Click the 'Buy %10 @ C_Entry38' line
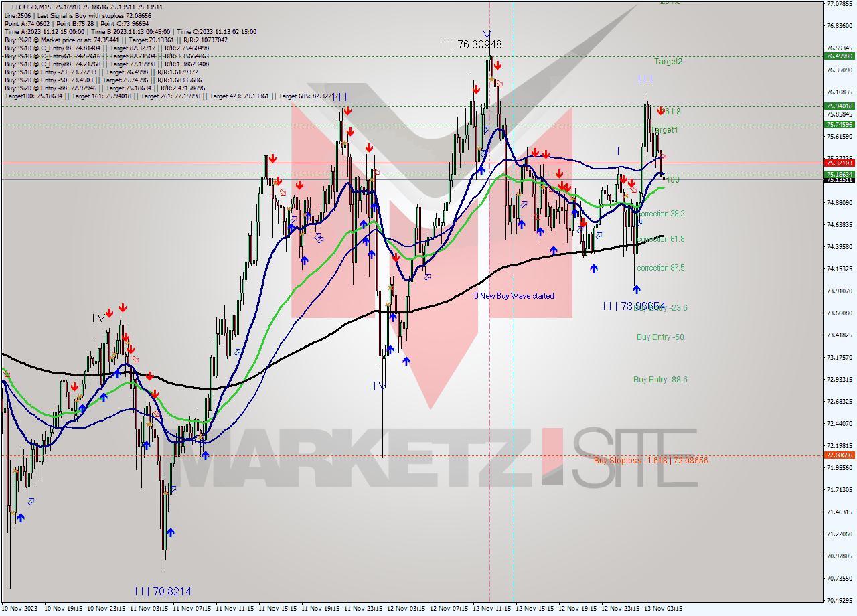The image size is (857, 616). point(106,48)
